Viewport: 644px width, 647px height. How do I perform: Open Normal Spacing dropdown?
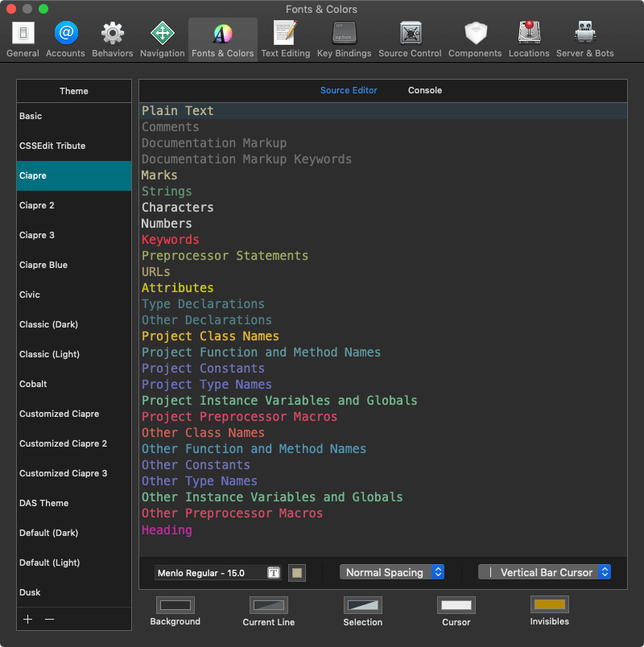(x=392, y=572)
